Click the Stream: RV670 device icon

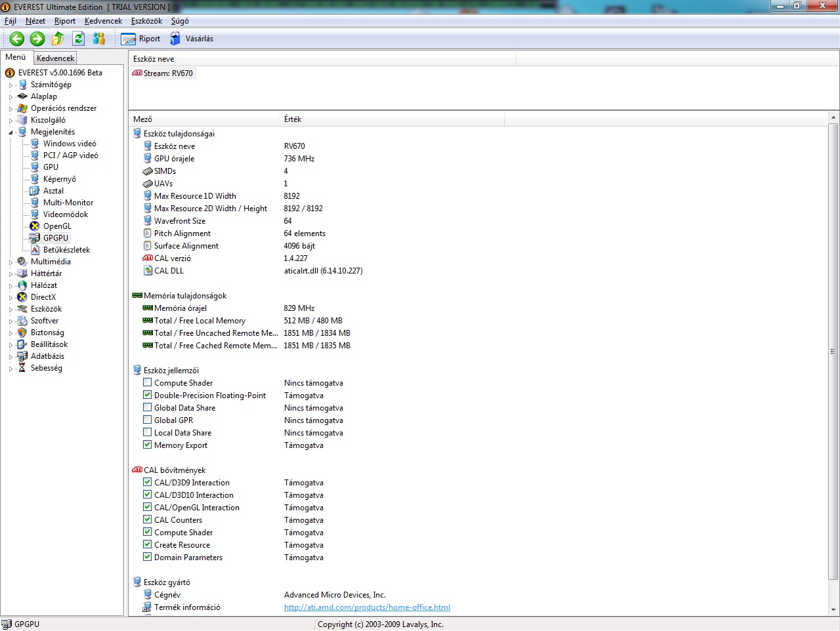point(137,73)
